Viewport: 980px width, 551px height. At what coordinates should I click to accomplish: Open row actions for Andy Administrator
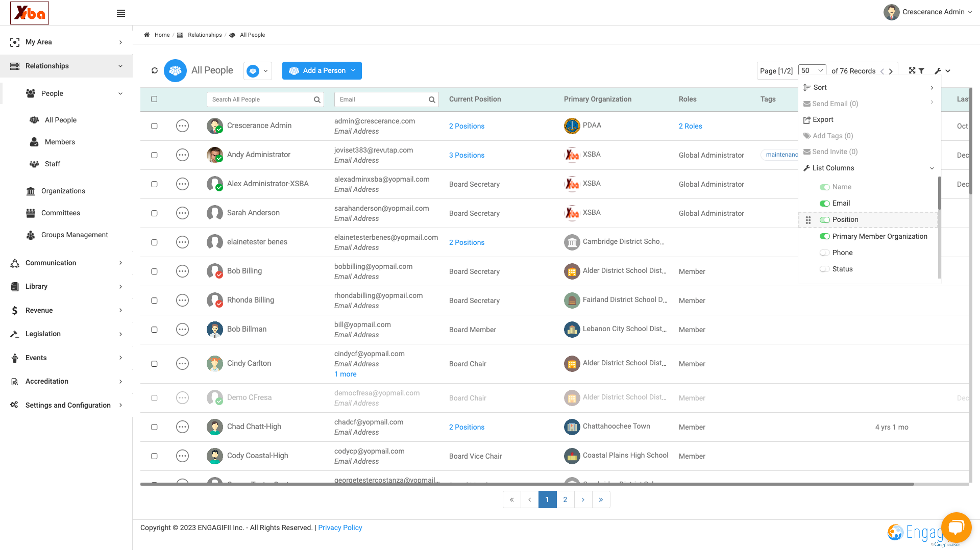pyautogui.click(x=182, y=155)
